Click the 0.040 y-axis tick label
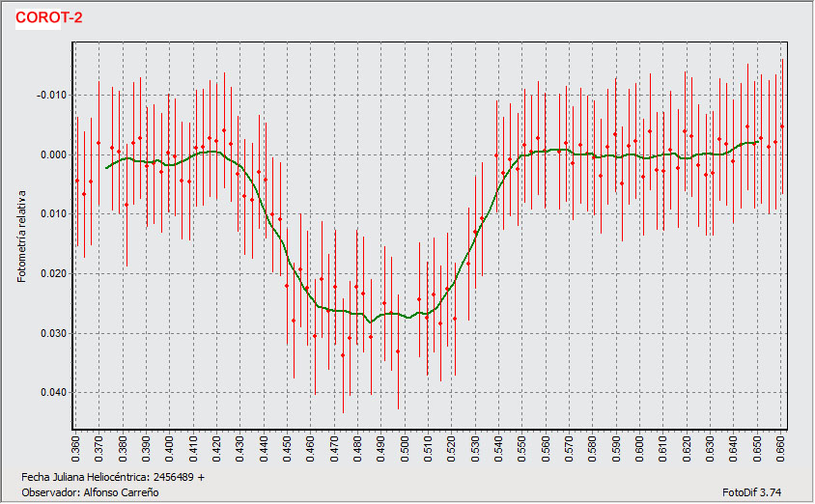The image size is (815, 504). (x=53, y=392)
